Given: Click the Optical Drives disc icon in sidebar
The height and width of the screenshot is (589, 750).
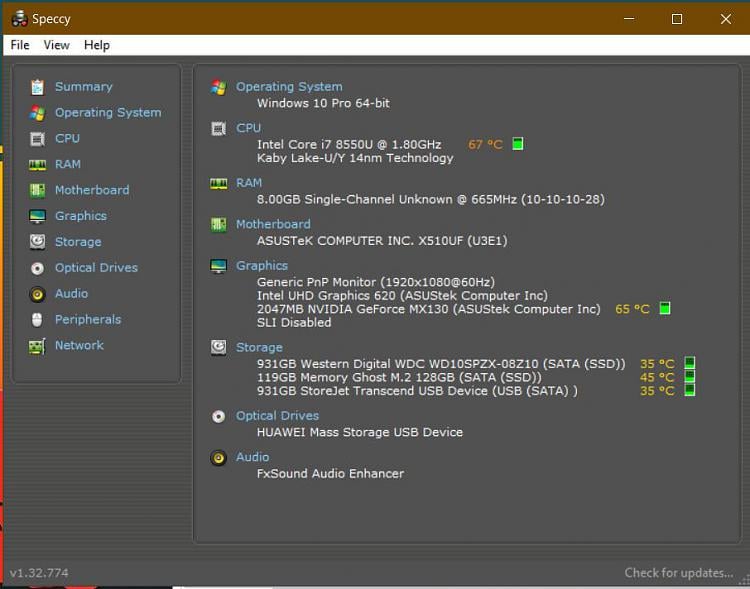Looking at the screenshot, I should pyautogui.click(x=37, y=268).
